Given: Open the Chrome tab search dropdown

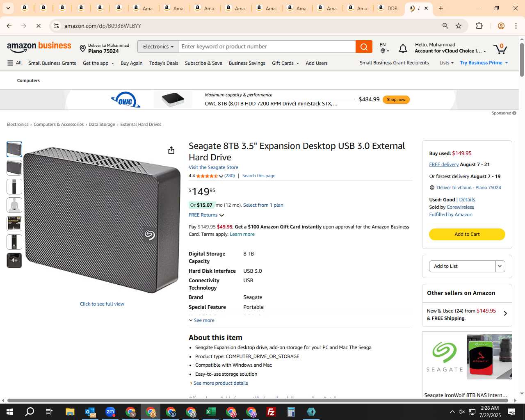Looking at the screenshot, I should click(8, 8).
